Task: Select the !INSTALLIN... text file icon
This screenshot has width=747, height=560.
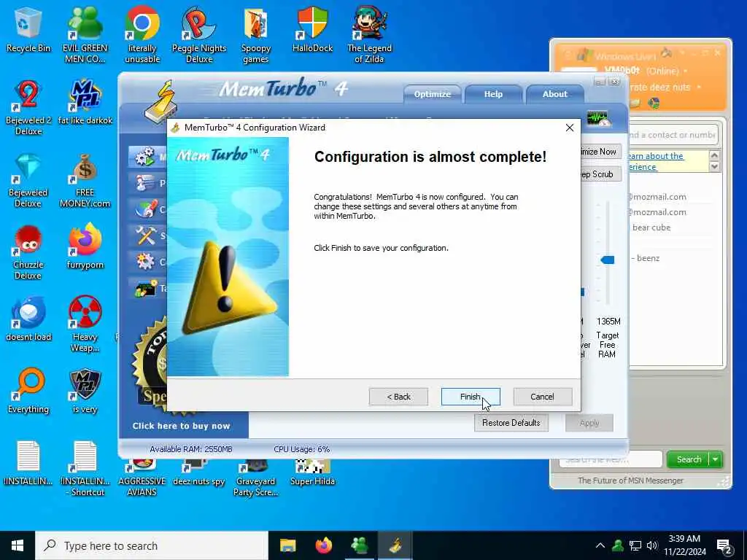Action: tap(28, 463)
